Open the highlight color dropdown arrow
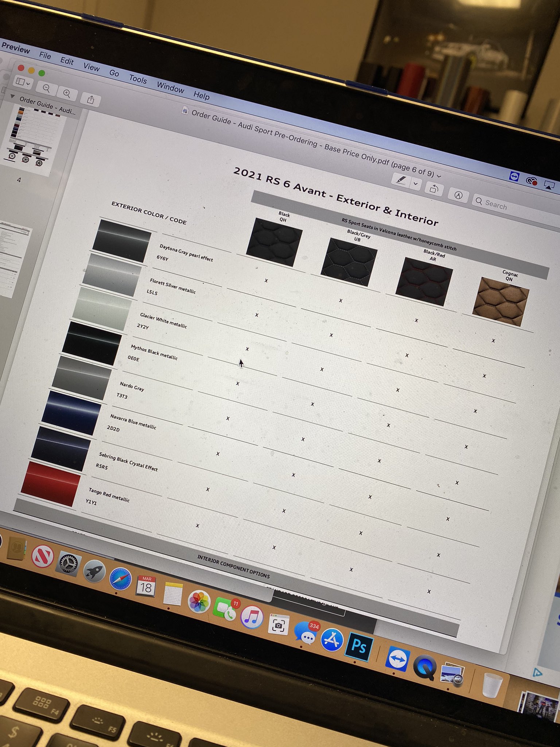Screen dimensions: 560x747 [415, 183]
